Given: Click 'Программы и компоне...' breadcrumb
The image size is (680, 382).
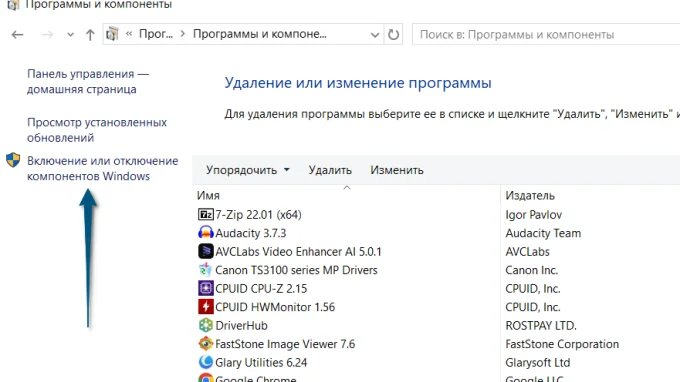Looking at the screenshot, I should pos(259,34).
